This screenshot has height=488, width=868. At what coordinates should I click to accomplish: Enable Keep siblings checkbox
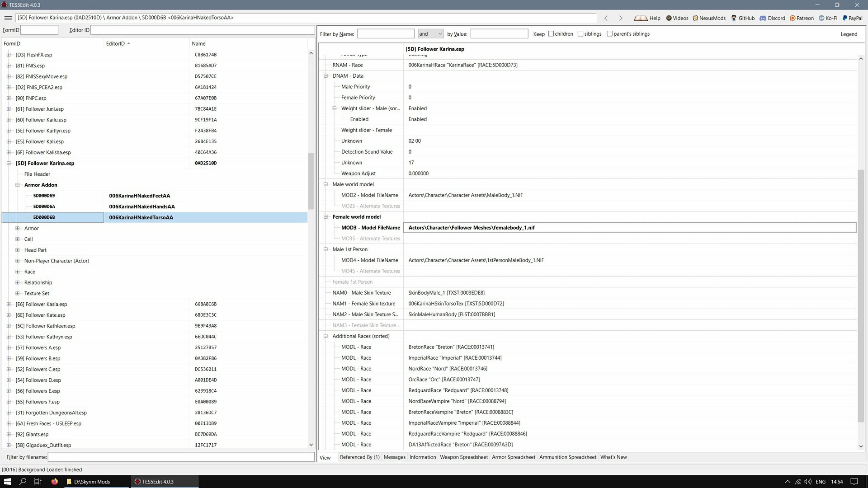tap(580, 34)
